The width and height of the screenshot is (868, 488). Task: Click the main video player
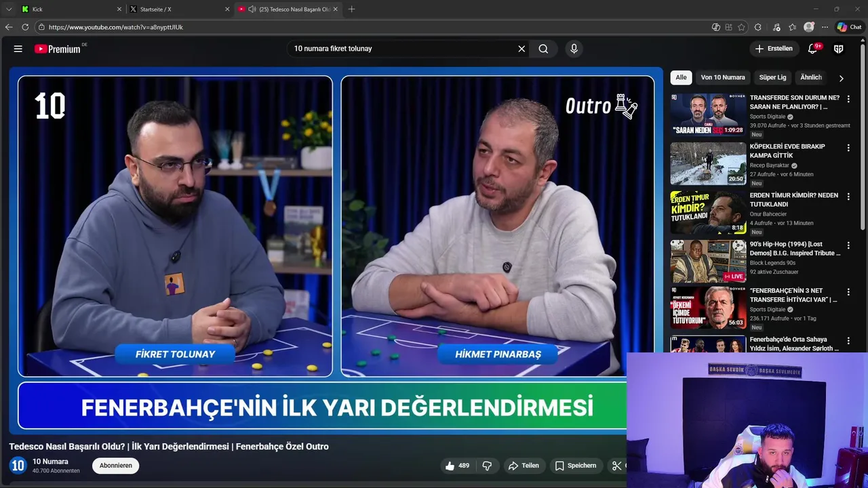(x=336, y=251)
